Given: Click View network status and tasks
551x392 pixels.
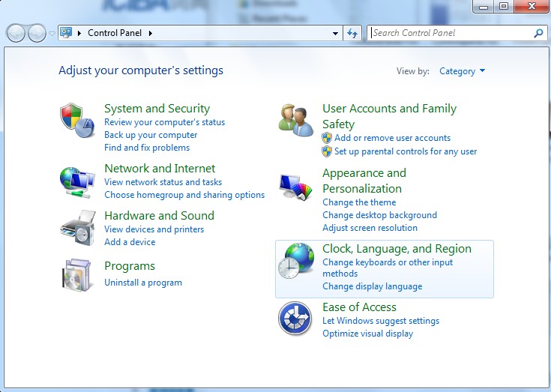Looking at the screenshot, I should [163, 182].
